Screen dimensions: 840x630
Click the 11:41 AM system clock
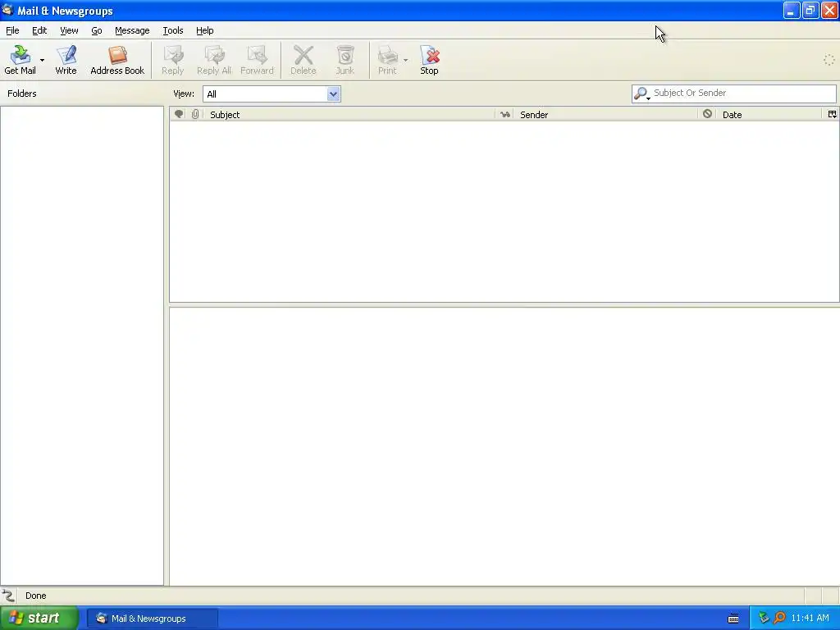(x=810, y=619)
